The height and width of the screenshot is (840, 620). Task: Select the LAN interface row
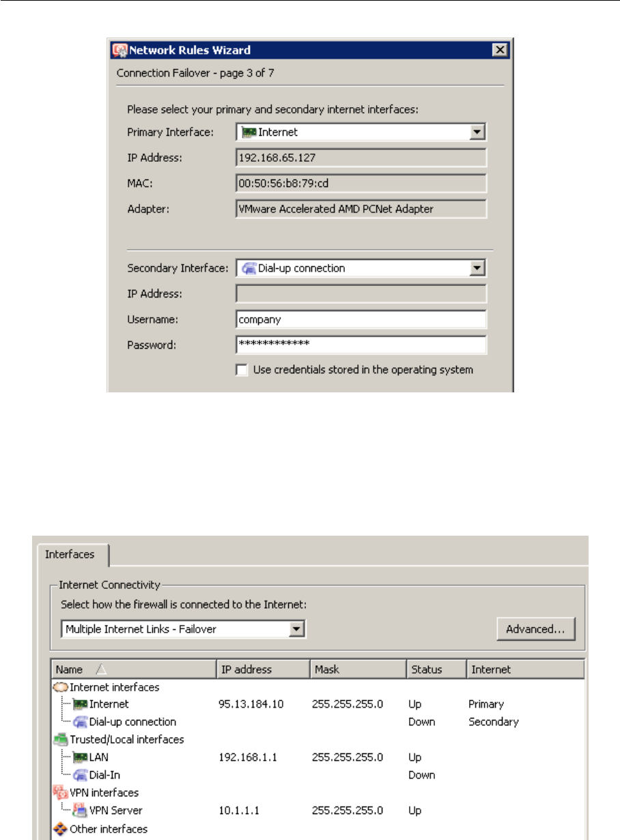tap(318, 757)
